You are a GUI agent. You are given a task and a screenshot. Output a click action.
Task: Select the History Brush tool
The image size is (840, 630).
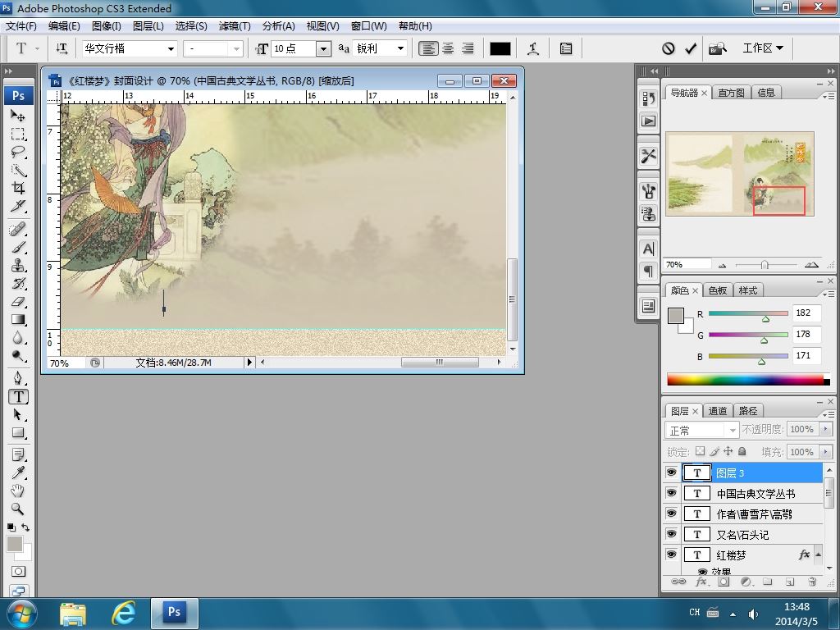tap(18, 283)
